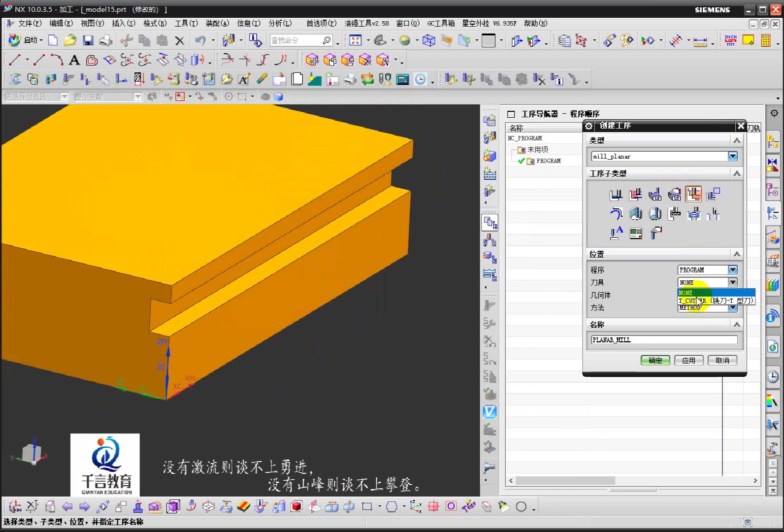Select NC_PROGRAM root in navigator
The image size is (784, 532).
(525, 138)
